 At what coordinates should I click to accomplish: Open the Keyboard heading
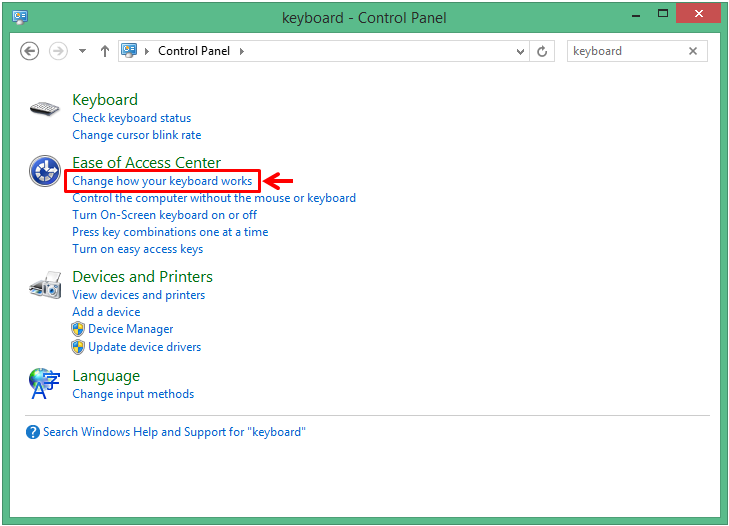105,100
